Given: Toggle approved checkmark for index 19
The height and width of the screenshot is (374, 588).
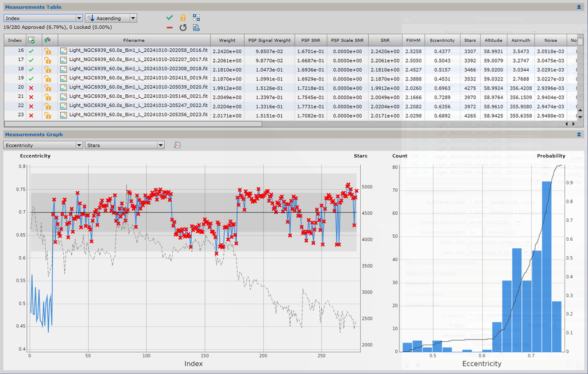Looking at the screenshot, I should point(31,78).
